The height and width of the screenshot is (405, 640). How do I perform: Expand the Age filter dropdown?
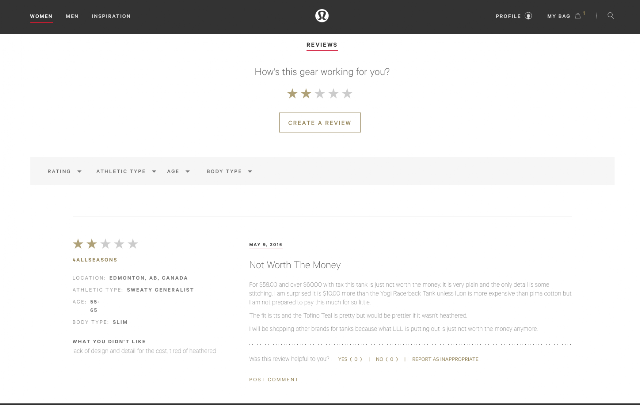(178, 171)
